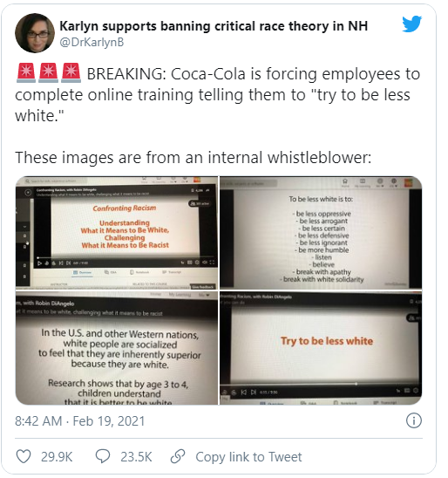Click the 23.5K replies count
The image size is (448, 478).
point(136,457)
